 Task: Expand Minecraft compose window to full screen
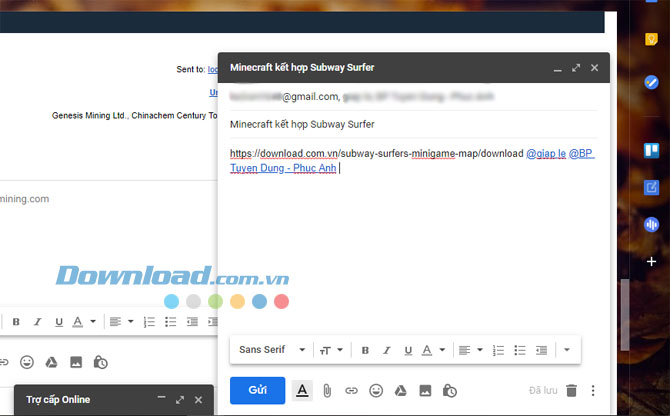tap(576, 68)
